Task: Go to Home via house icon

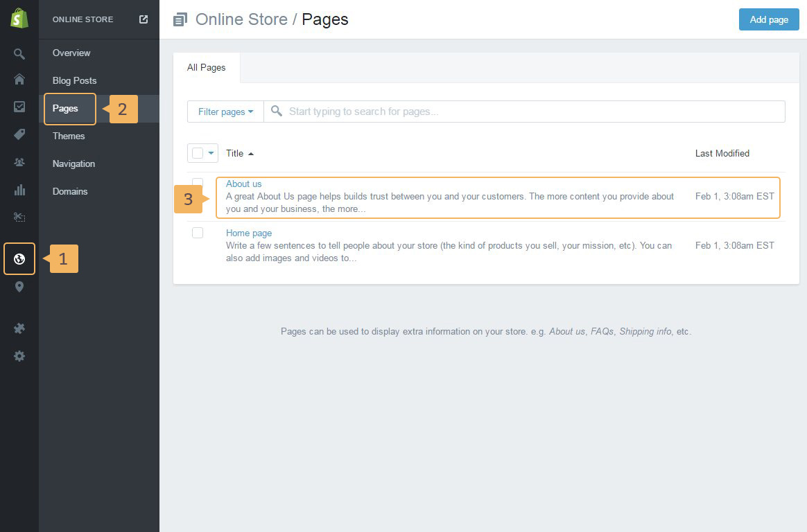Action: click(x=19, y=80)
